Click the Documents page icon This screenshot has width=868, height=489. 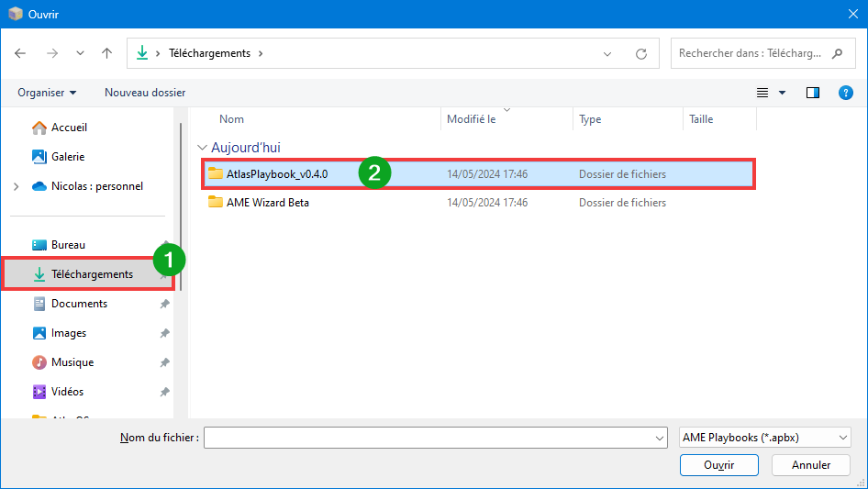[x=39, y=304]
